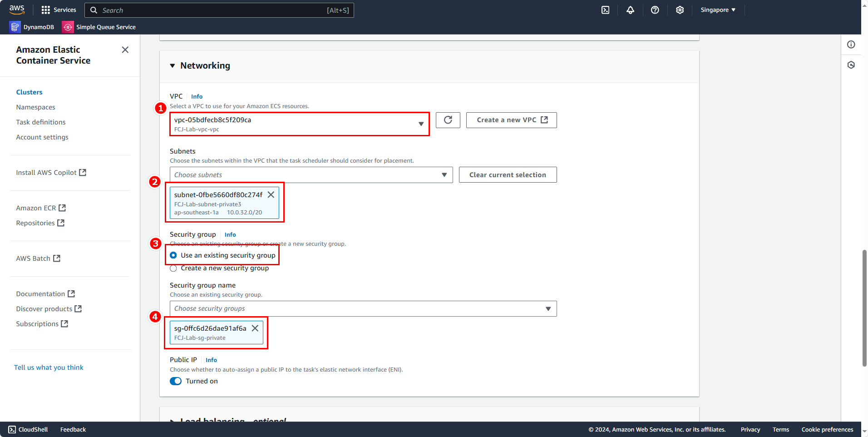Collapse the Networking section
This screenshot has height=437, width=868.
tap(173, 66)
